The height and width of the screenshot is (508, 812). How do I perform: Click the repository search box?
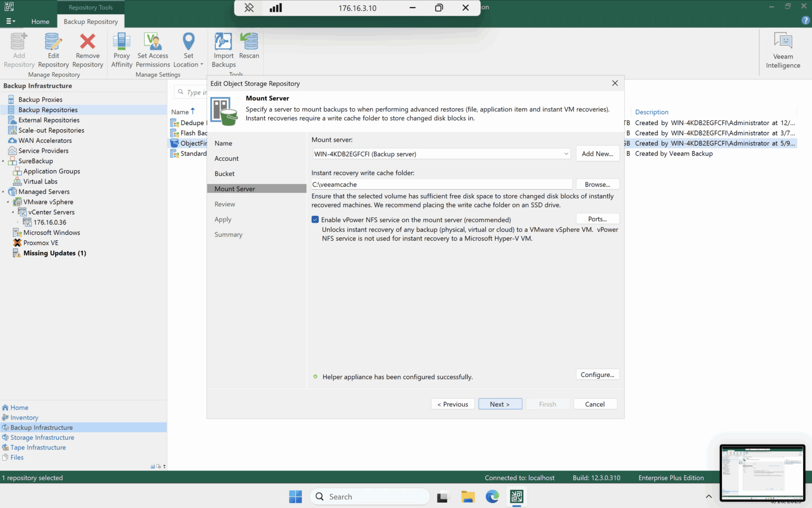pyautogui.click(x=191, y=92)
